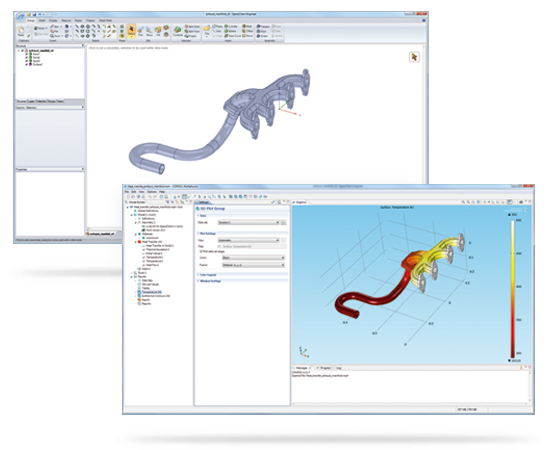The image size is (550, 450).
Task: Uncheck the Surface item in Structure tree
Action: tap(27, 65)
